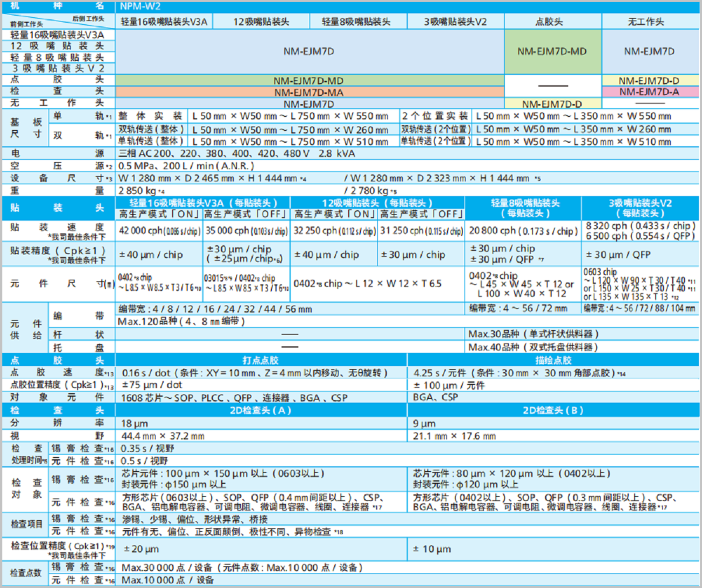Select the pink cell "NM-EJM7D-A"
702x588 pixels.
coord(649,92)
